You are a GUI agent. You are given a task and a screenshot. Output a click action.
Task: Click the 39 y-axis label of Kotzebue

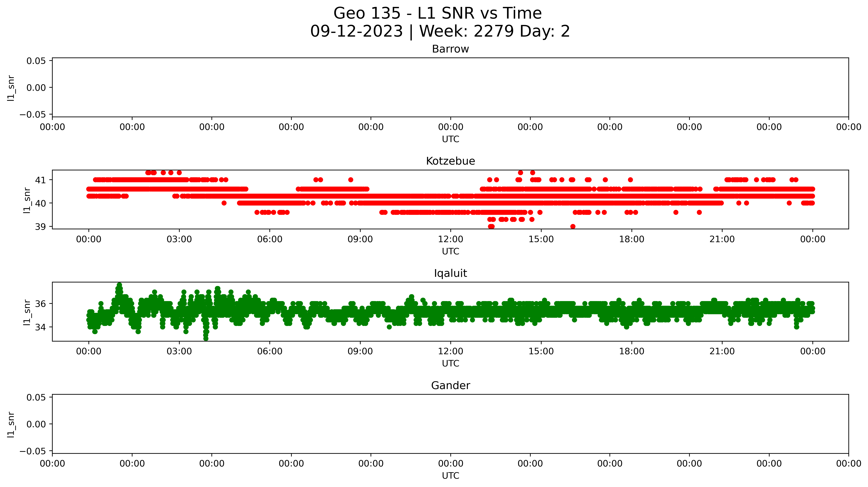(40, 227)
